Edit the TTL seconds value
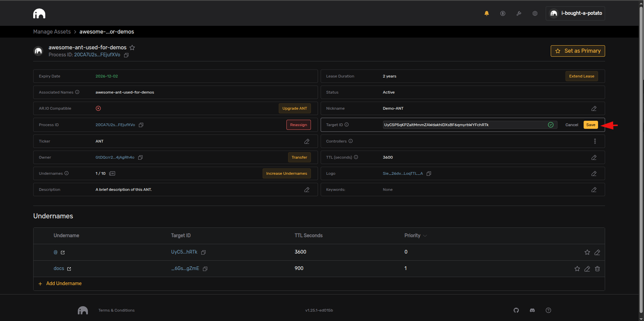Viewport: 644px width, 321px height. [594, 158]
